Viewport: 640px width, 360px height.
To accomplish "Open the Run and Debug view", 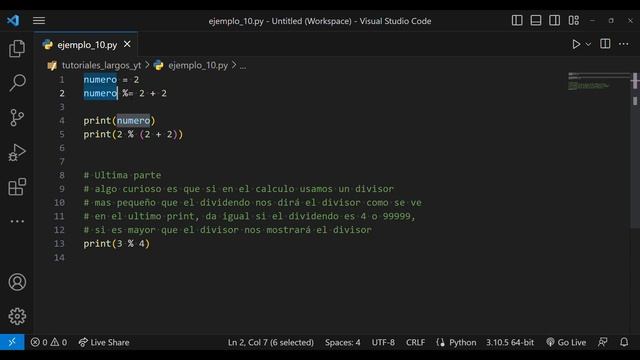I will [x=17, y=153].
